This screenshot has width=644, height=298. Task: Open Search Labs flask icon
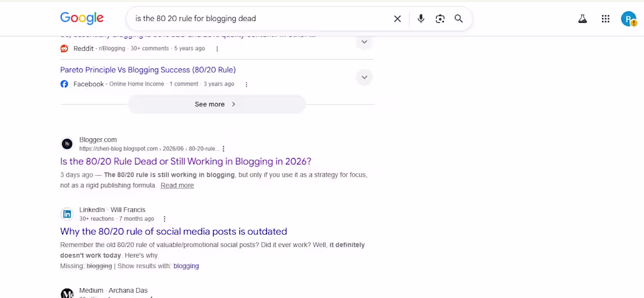point(583,19)
